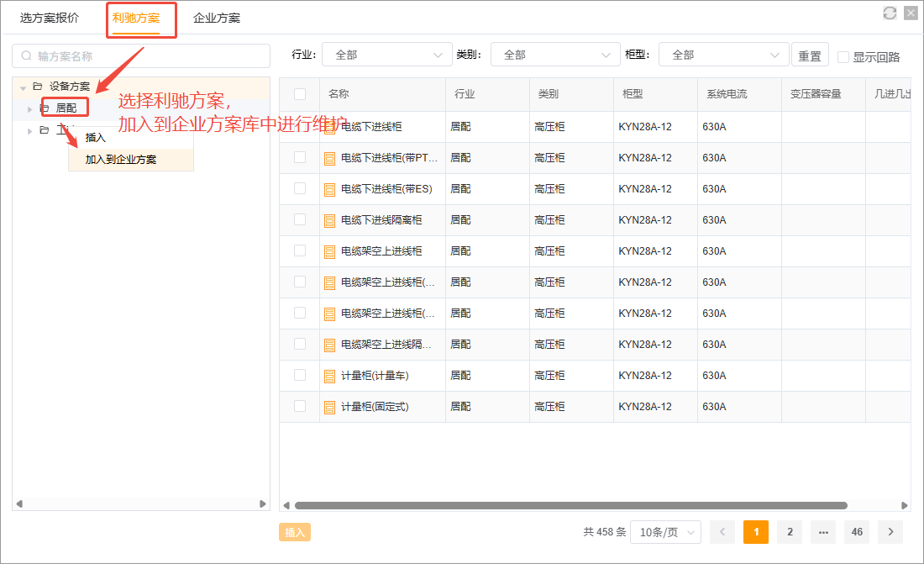Screen dimensions: 924x564
Task: Check the box for 计量柜(计量车) row
Action: [x=300, y=375]
